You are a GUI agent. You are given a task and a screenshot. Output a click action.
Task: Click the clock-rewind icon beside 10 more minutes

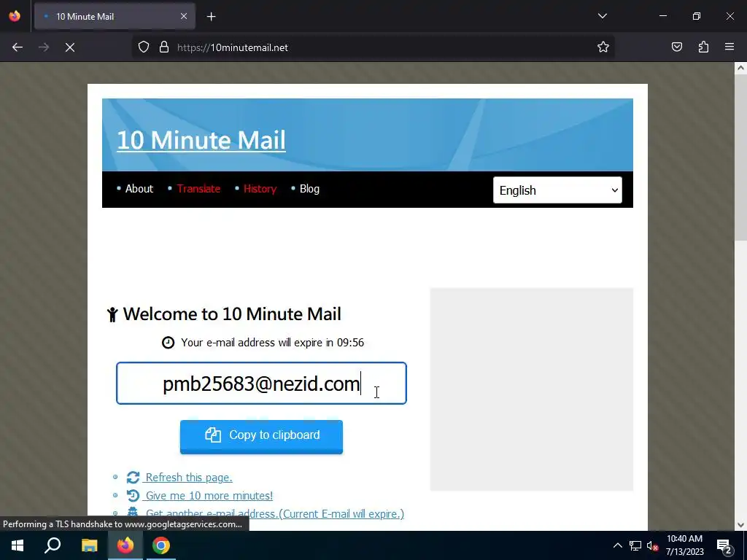133,496
